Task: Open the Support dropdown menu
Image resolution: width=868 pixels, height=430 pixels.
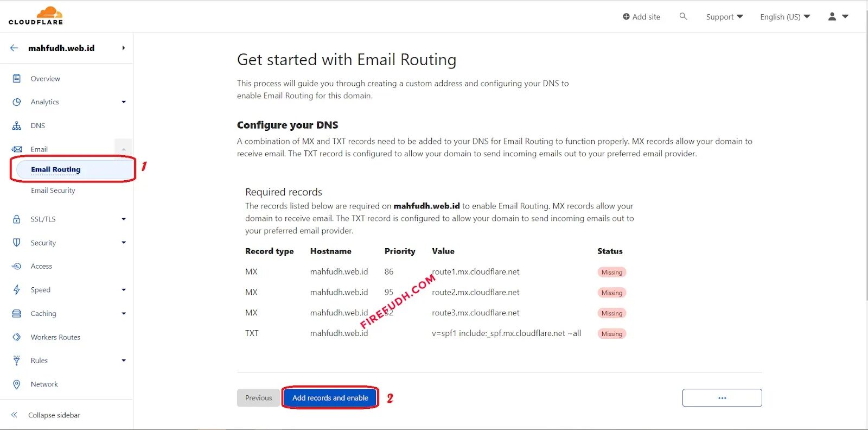Action: pos(724,17)
